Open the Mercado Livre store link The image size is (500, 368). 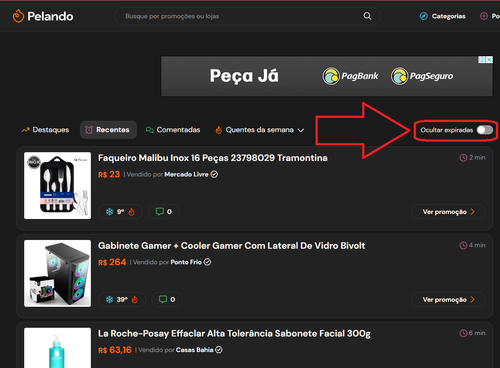tap(186, 174)
